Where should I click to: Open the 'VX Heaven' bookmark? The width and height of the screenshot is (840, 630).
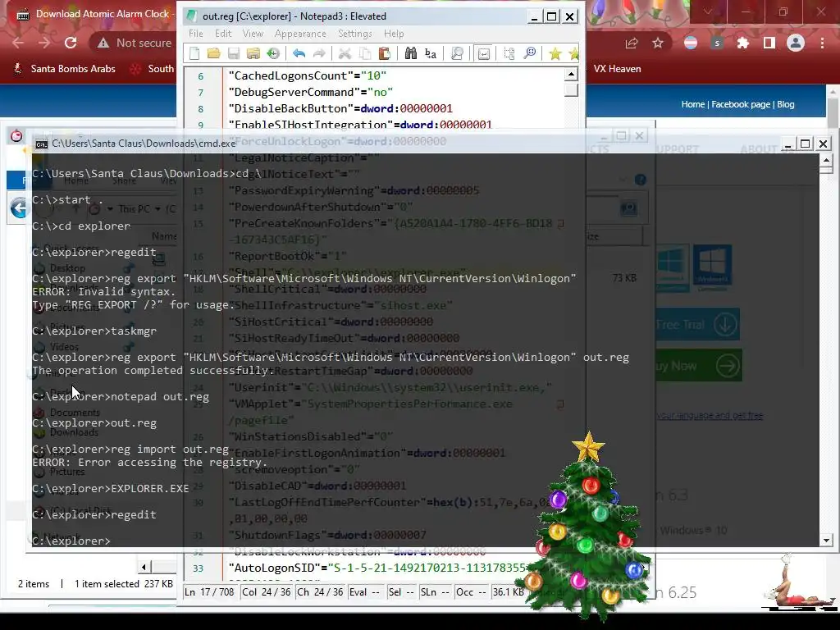617,69
